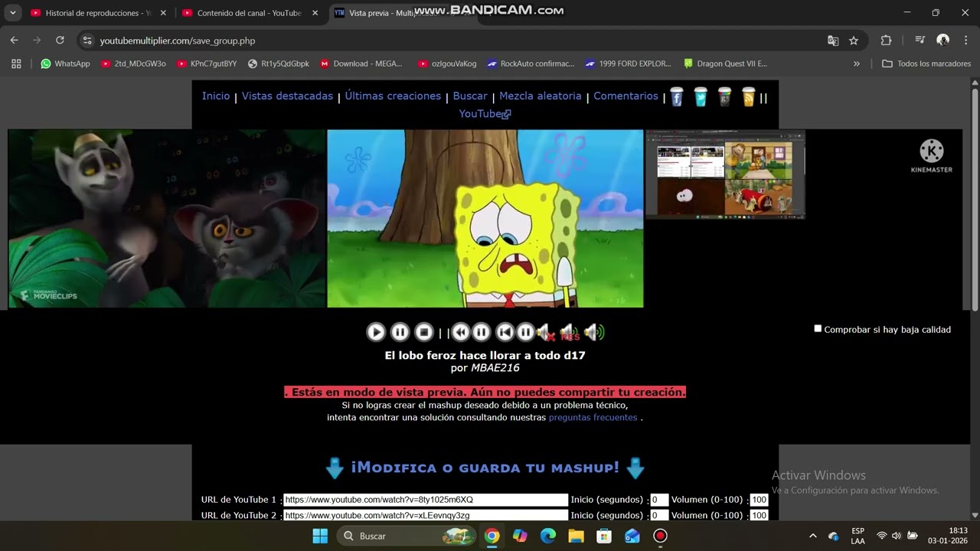
Task: Open the preguntas frecuentes link
Action: [593, 417]
